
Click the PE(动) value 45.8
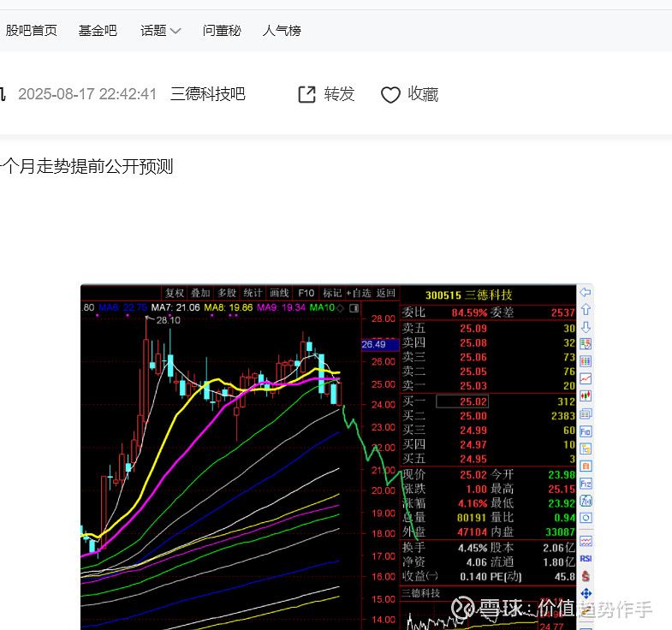tap(565, 577)
